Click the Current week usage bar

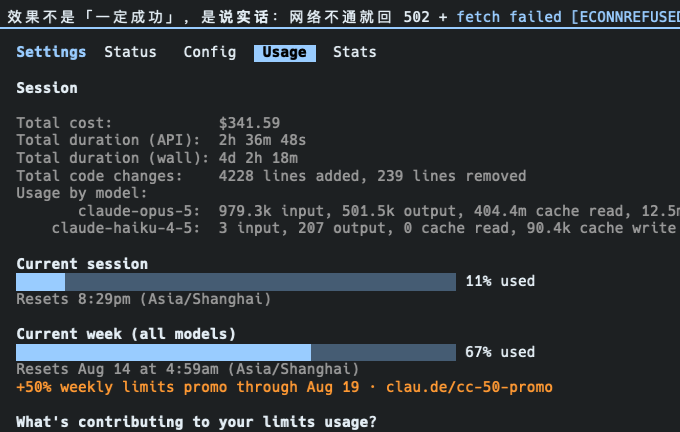point(236,352)
